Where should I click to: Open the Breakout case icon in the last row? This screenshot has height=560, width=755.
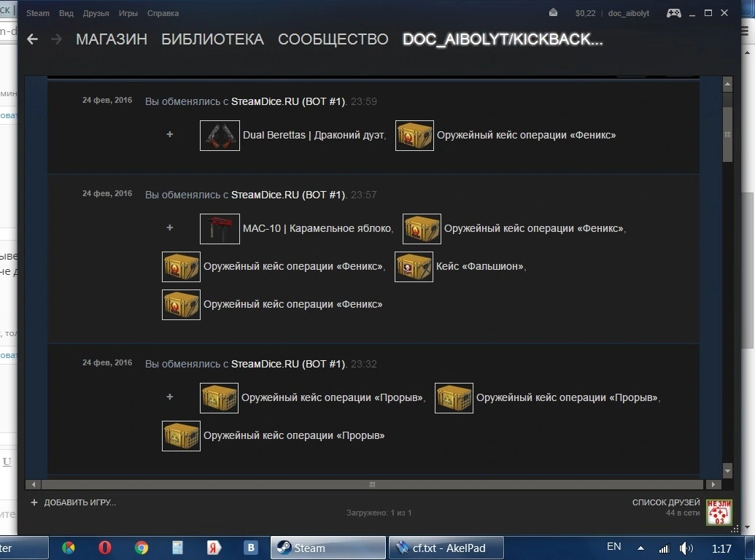[x=181, y=436]
